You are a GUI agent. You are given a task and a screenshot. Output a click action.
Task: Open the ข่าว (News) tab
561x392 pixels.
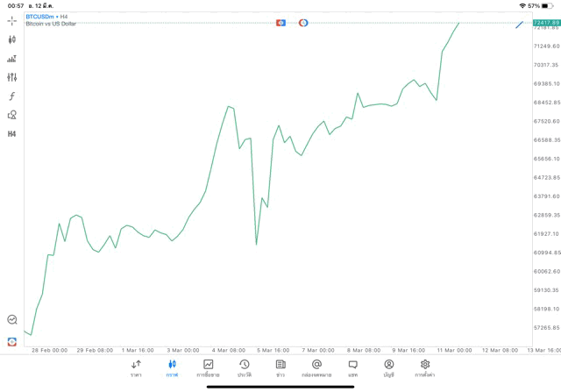point(280,367)
